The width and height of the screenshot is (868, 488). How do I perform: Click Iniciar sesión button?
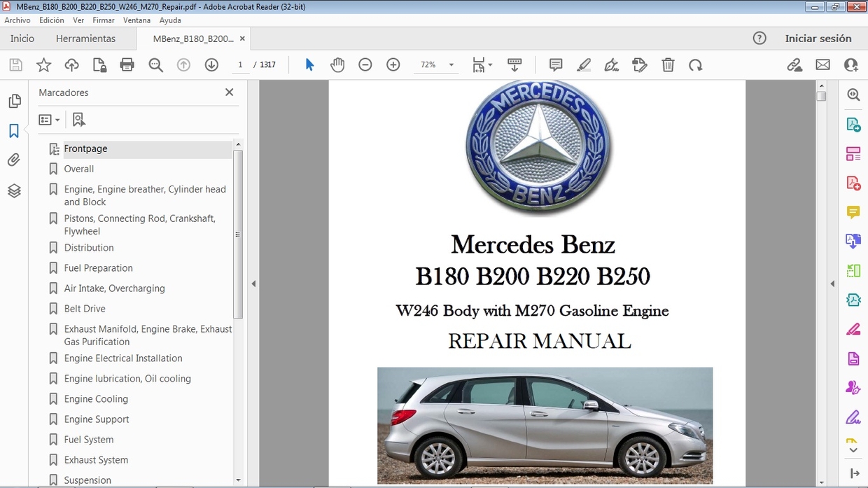click(x=818, y=39)
